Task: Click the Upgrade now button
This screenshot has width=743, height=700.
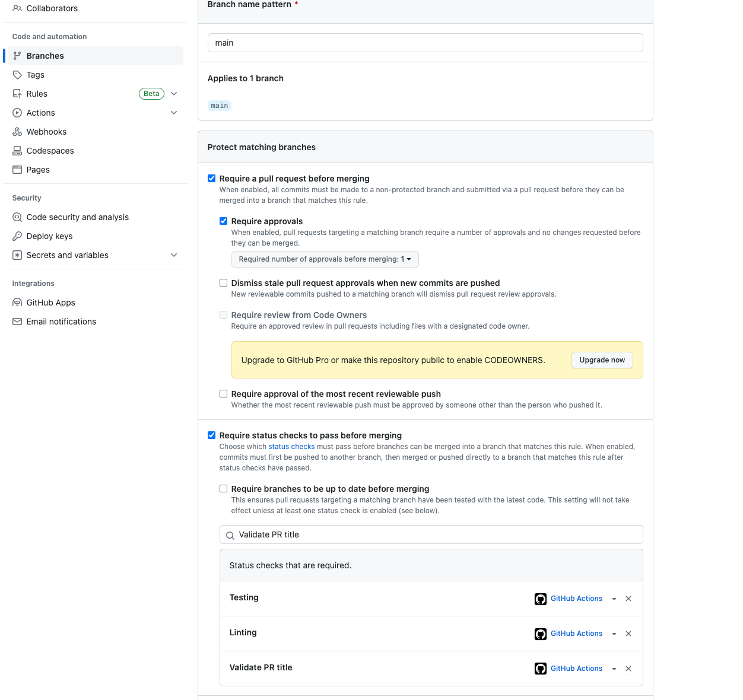Action: [x=602, y=360]
